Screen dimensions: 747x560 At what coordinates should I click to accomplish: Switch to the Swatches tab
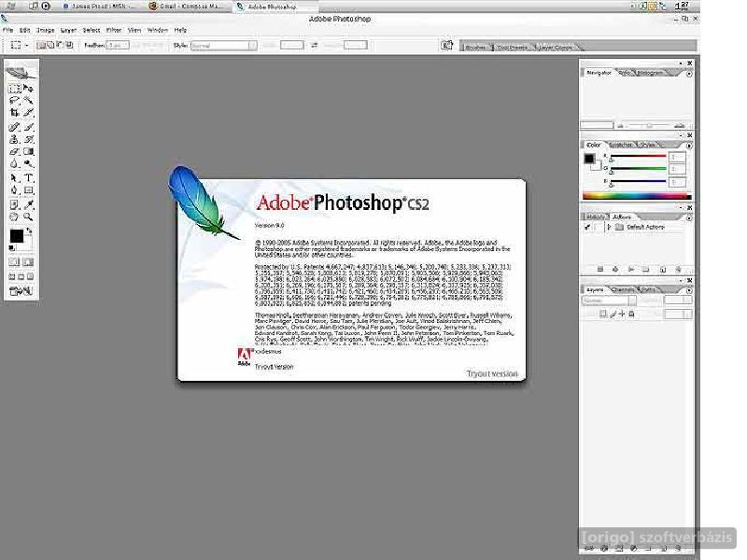621,145
